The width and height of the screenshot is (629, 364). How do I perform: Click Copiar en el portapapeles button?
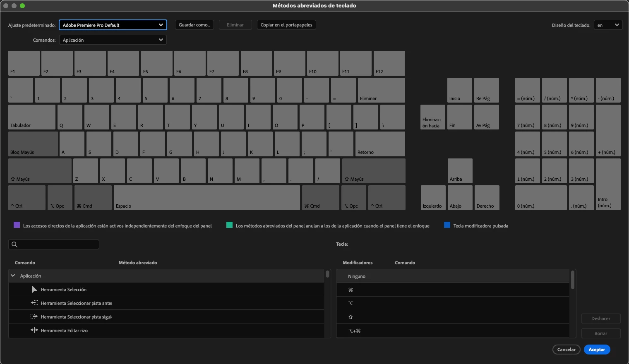point(286,25)
